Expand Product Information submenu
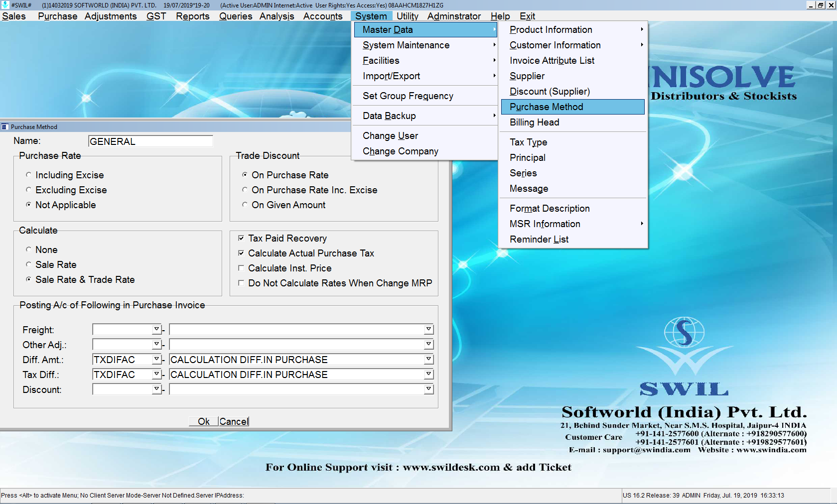This screenshot has width=837, height=504. 573,30
